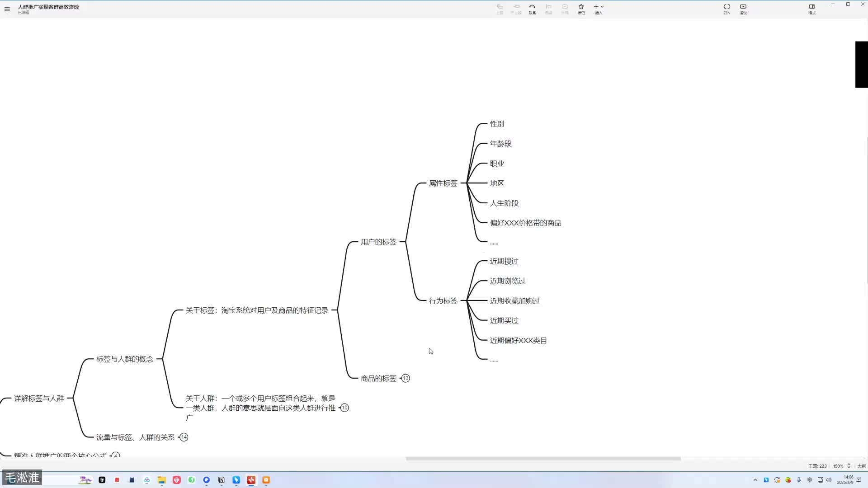Toggle the 格式 format panel
The width and height of the screenshot is (868, 488).
[x=812, y=9]
